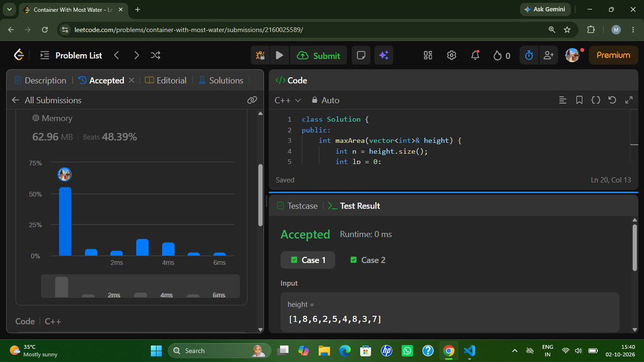Toggle the Auto lock setting
Viewport: 644px width, 362px height.
[325, 100]
